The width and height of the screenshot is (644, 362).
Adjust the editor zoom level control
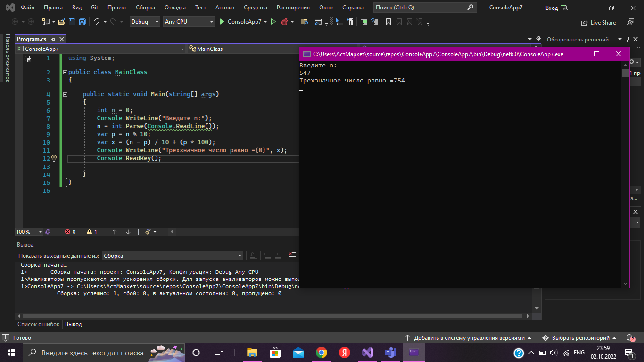click(28, 231)
